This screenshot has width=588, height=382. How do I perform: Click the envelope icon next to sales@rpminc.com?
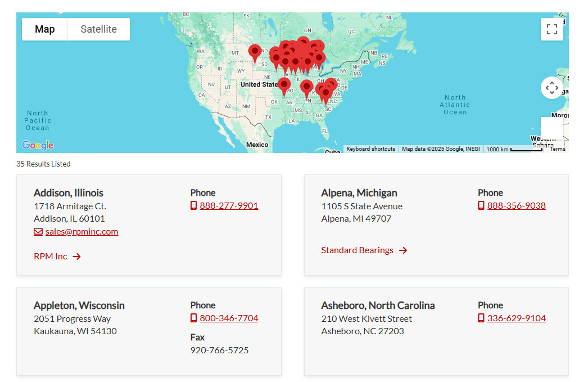pos(37,231)
